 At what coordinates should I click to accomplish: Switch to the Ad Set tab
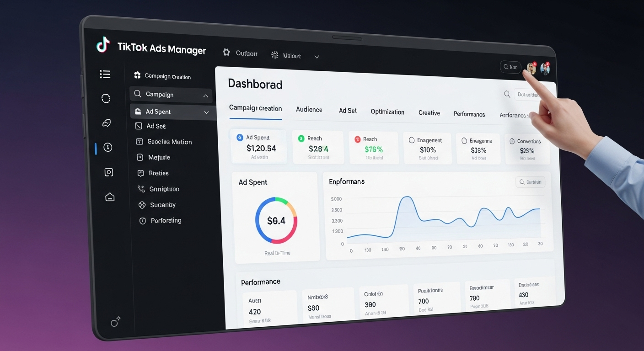coord(348,111)
